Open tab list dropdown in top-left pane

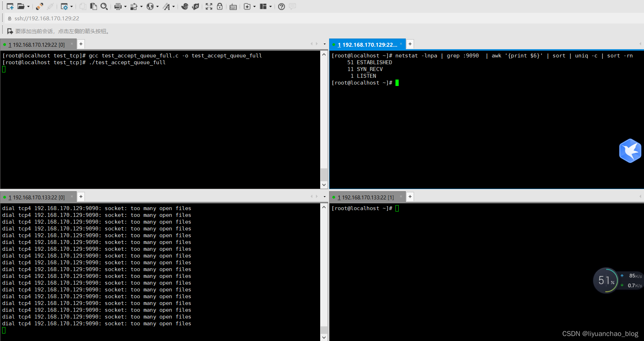[324, 44]
